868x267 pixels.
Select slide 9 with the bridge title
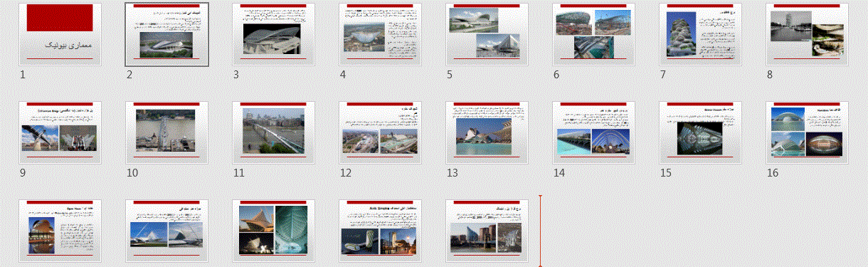(x=60, y=132)
